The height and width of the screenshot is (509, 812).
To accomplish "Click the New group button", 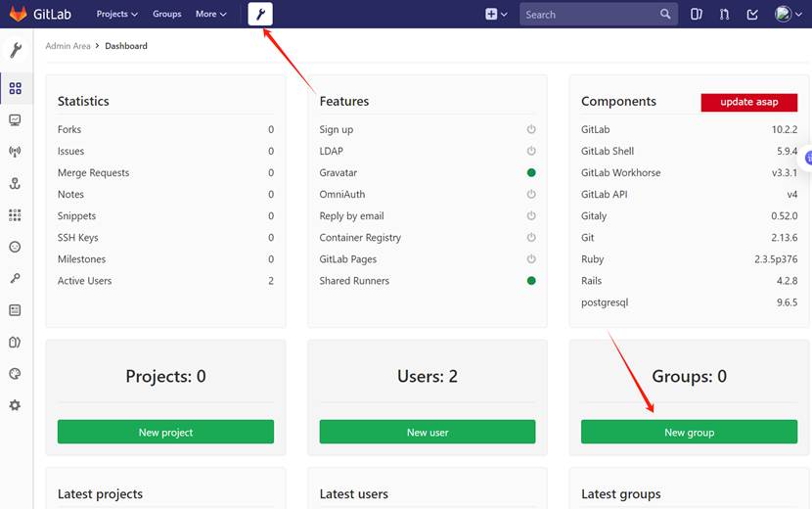I will click(690, 432).
